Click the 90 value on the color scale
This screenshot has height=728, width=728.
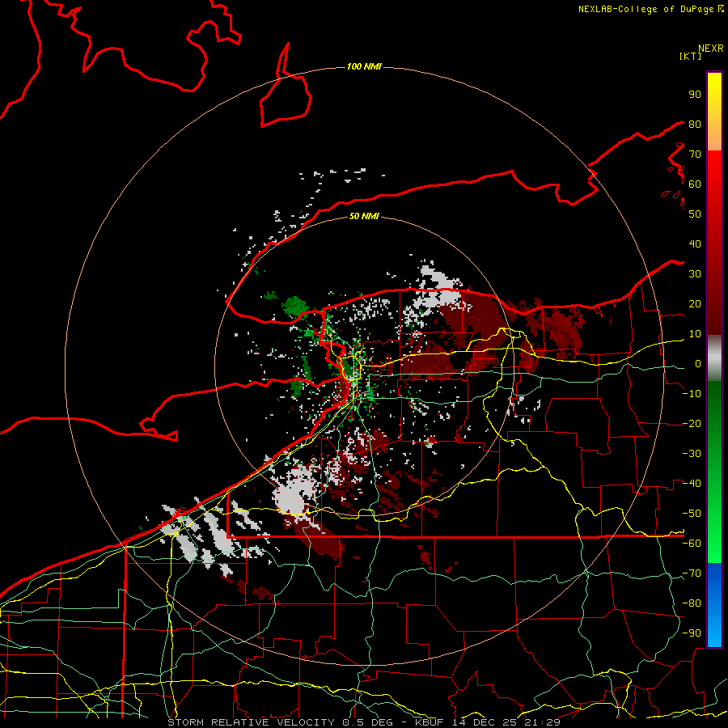(695, 95)
